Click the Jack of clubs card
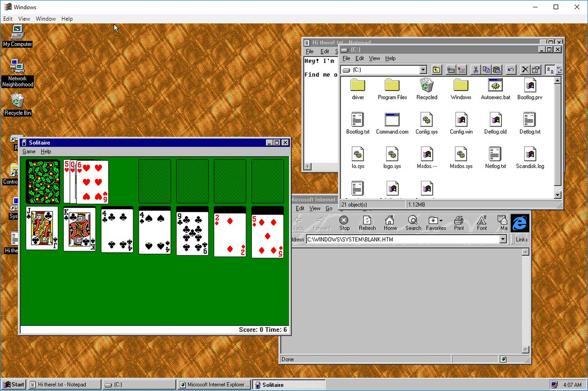Image resolution: width=588 pixels, height=391 pixels. [42, 229]
